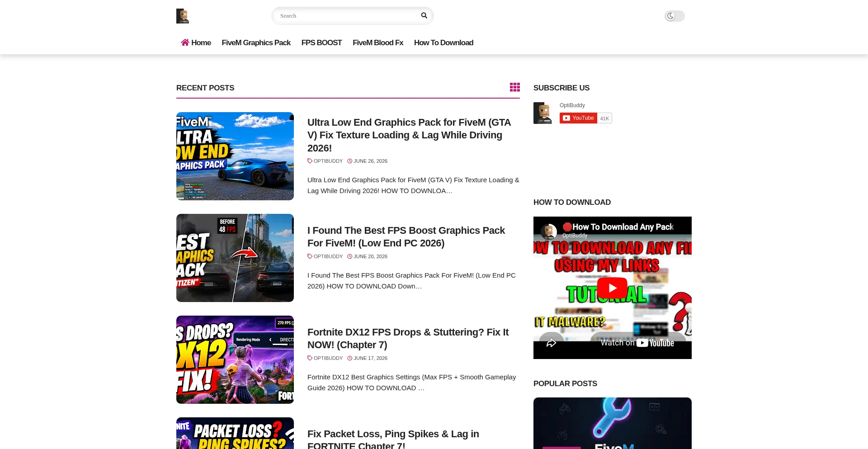The width and height of the screenshot is (868, 449).
Task: Open Fortnite DX12 FPS Drops post title
Action: click(x=408, y=339)
